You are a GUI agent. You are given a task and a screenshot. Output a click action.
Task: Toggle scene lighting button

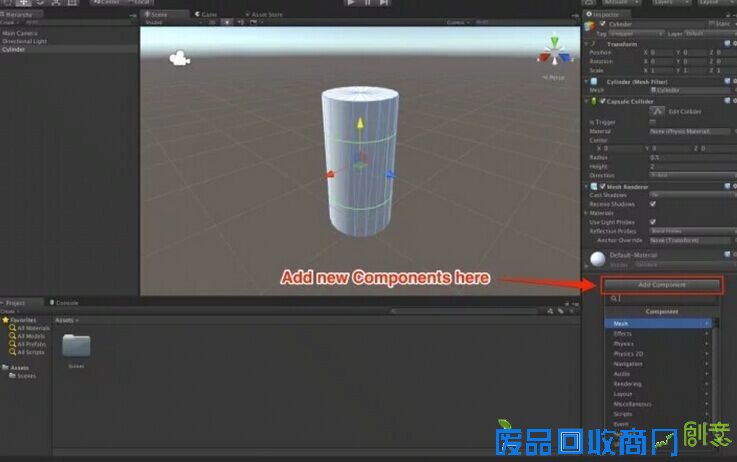[x=227, y=22]
